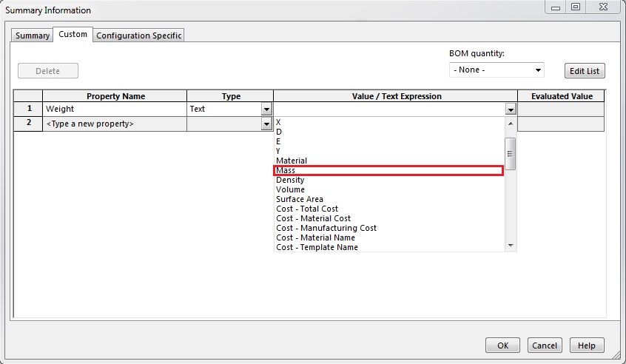This screenshot has height=364, width=626.
Task: Click the Cancel button
Action: click(x=545, y=346)
